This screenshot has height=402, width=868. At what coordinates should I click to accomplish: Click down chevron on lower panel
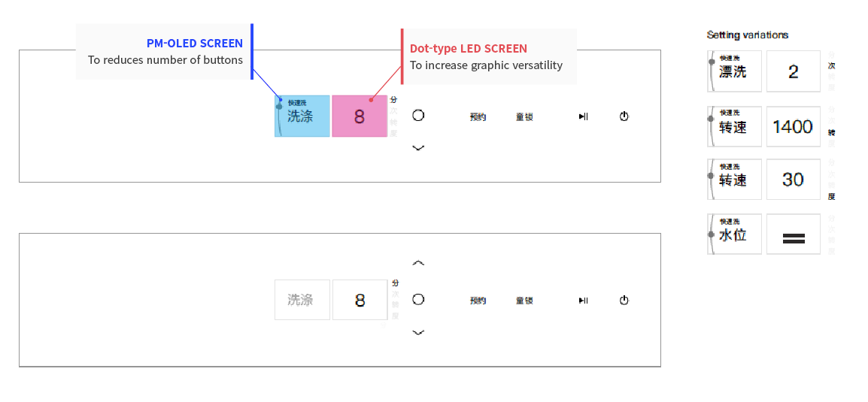coord(418,332)
